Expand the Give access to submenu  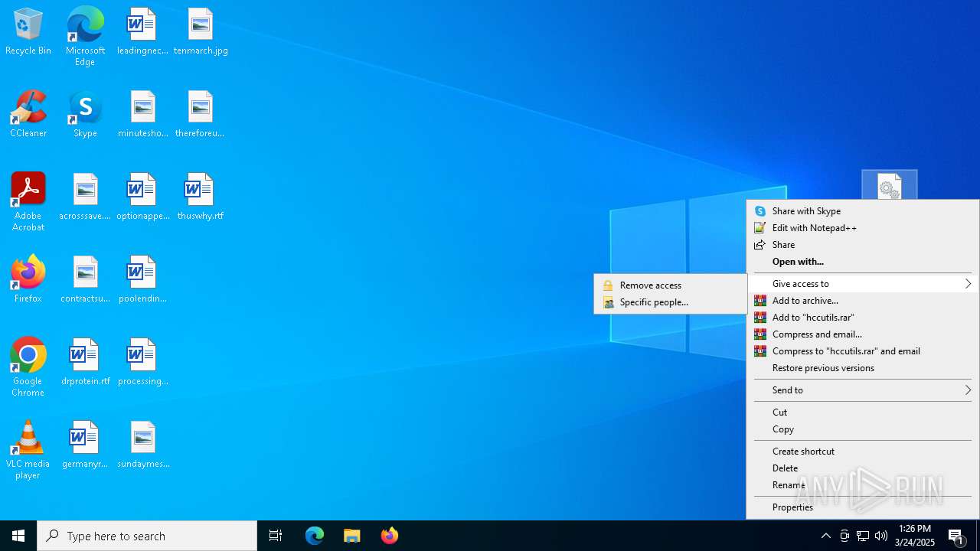coord(863,284)
